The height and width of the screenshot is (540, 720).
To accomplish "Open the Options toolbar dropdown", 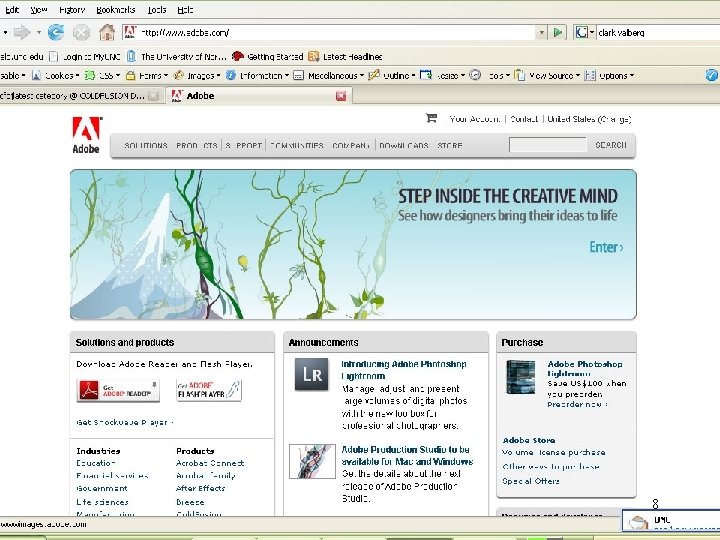I will coord(609,75).
